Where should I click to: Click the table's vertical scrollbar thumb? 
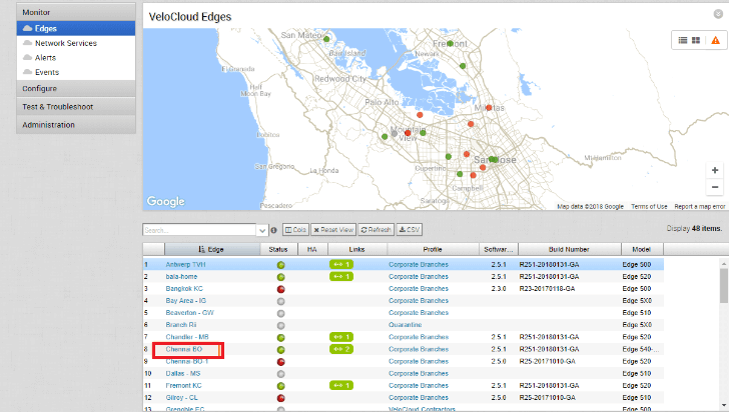(724, 286)
